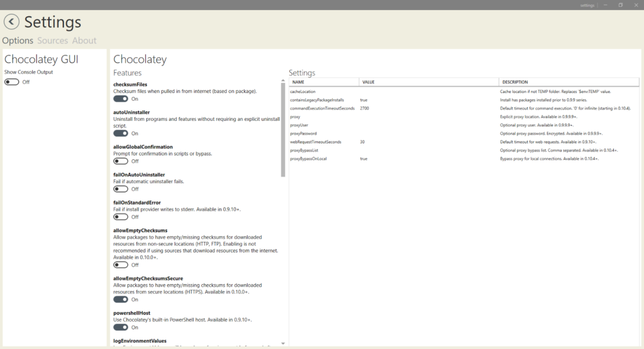This screenshot has width=644, height=349.
Task: Disable the checksumFiles feature toggle
Action: coord(121,99)
